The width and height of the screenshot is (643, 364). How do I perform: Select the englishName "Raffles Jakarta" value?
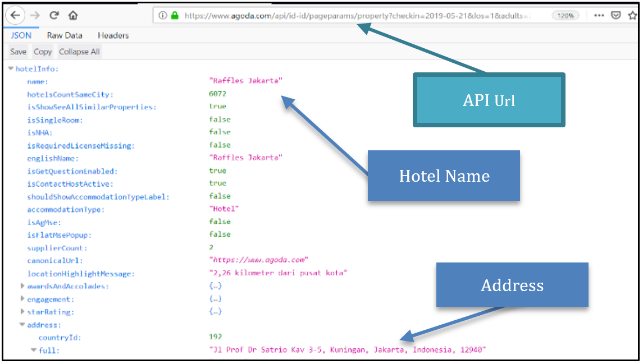(x=245, y=158)
